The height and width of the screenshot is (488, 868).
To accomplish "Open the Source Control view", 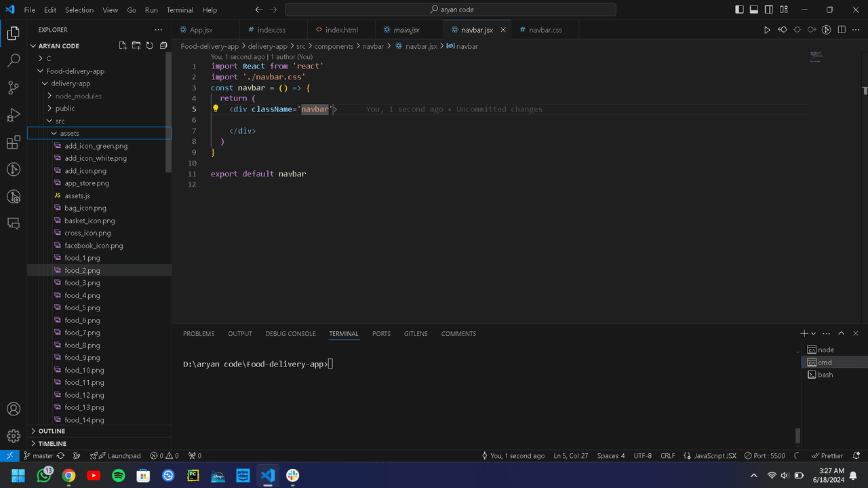I will coord(13,88).
